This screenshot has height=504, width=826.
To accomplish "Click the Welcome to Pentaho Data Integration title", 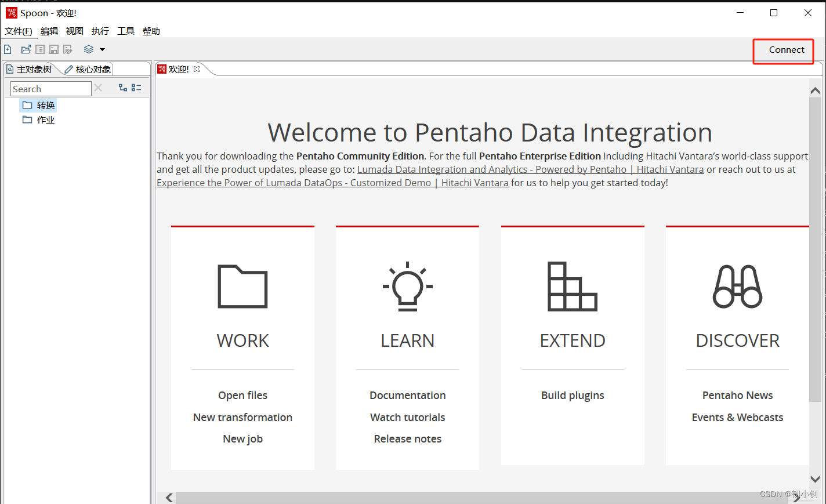I will 490,133.
